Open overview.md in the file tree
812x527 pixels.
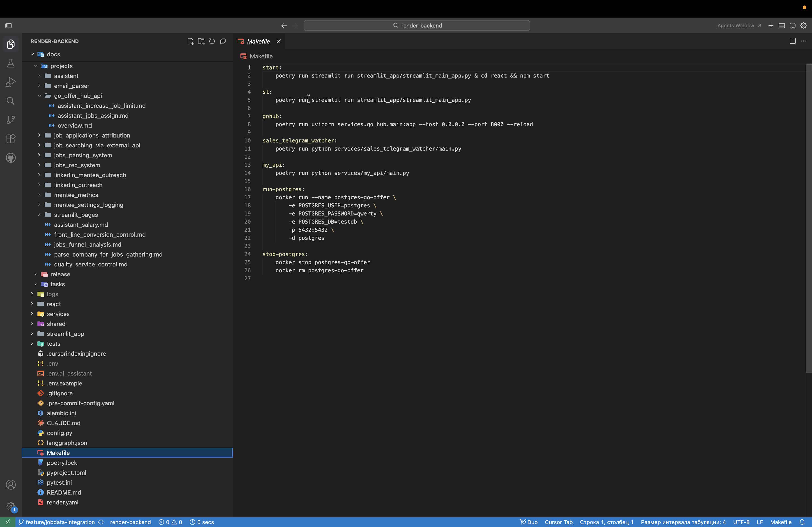74,126
